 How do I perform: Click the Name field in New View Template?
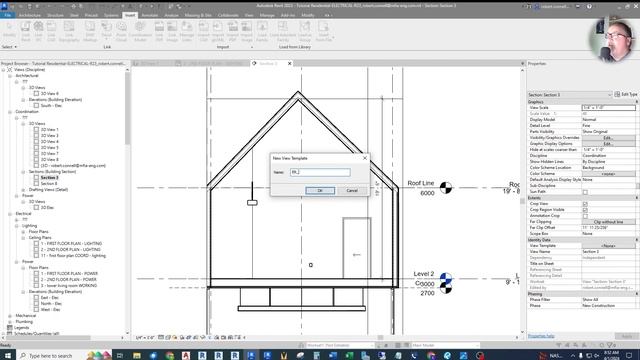tap(320, 172)
